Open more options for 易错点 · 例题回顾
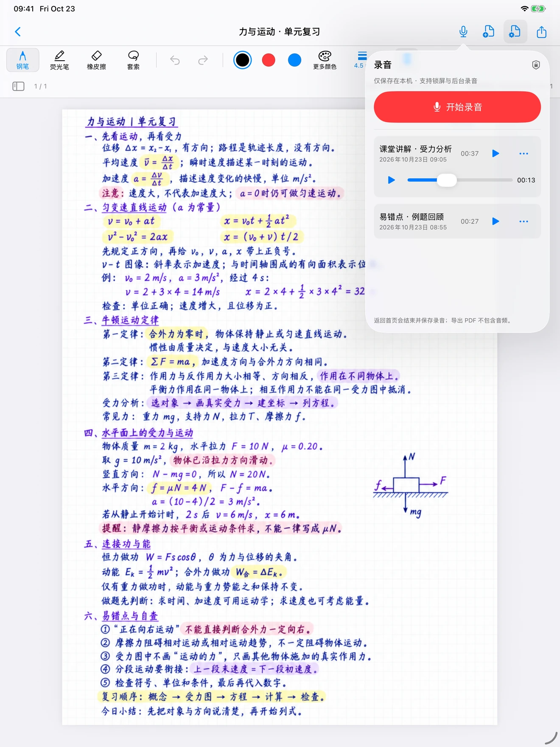 coord(524,221)
